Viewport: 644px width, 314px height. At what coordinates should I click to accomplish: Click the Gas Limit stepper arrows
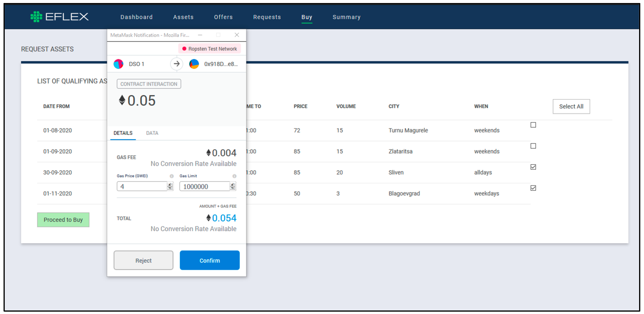point(233,186)
